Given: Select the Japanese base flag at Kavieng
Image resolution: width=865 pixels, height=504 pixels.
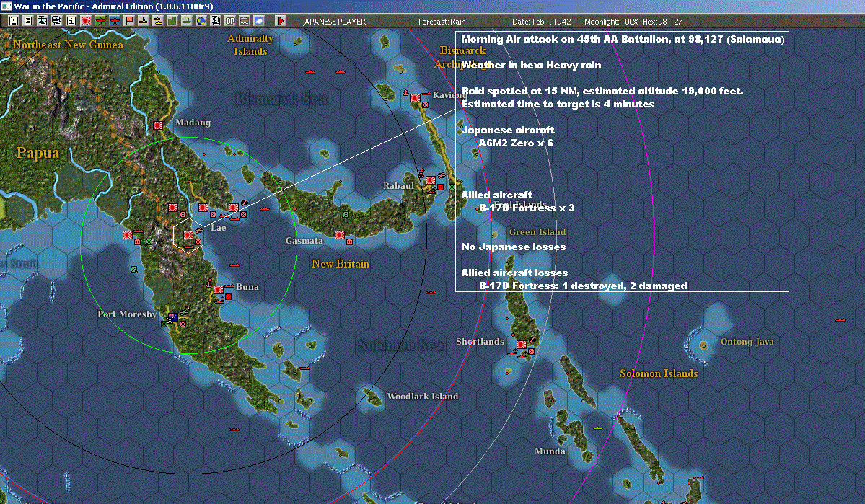Looking at the screenshot, I should point(416,98).
